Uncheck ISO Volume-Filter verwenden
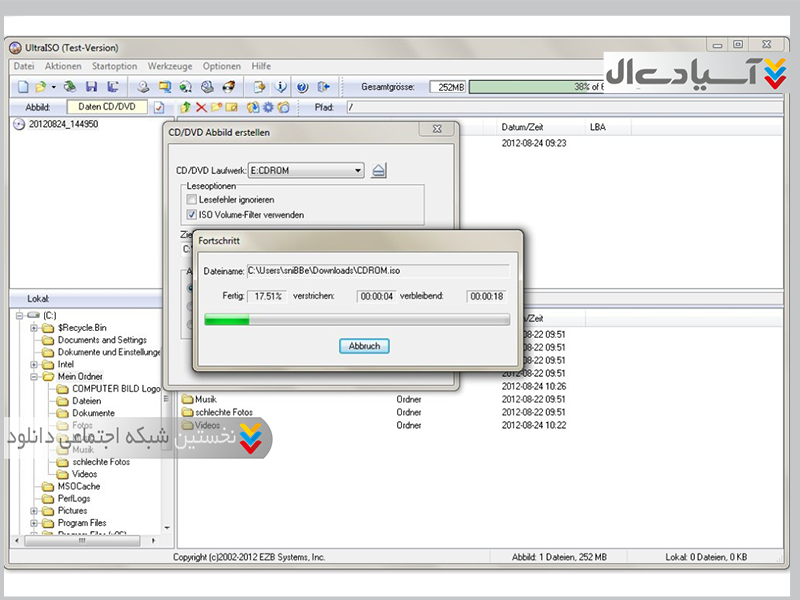Image resolution: width=800 pixels, height=600 pixels. [x=192, y=214]
